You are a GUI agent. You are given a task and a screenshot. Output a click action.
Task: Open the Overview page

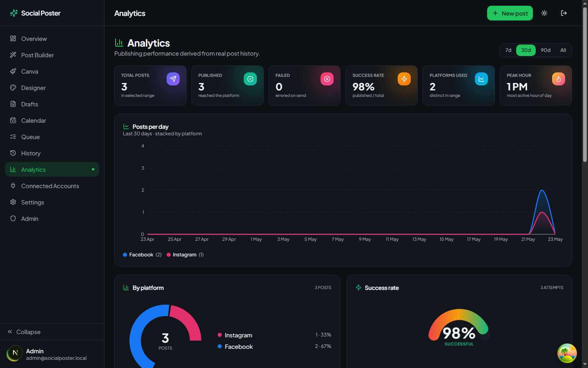tap(52, 38)
